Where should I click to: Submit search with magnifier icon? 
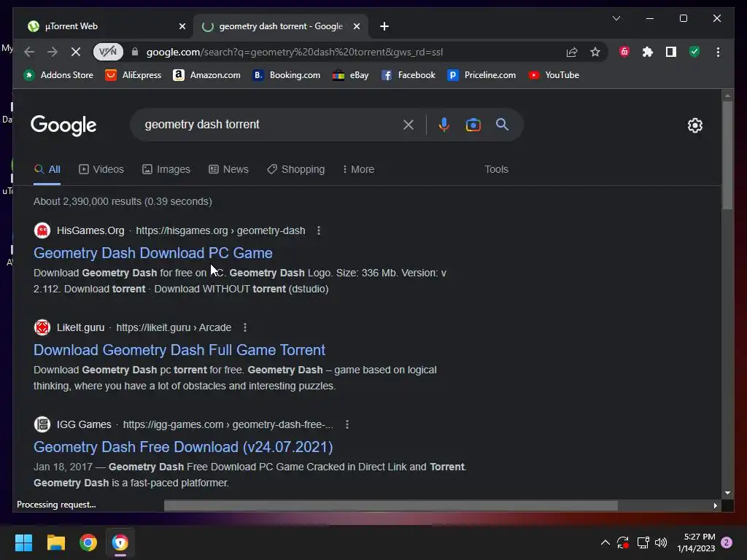pyautogui.click(x=502, y=125)
